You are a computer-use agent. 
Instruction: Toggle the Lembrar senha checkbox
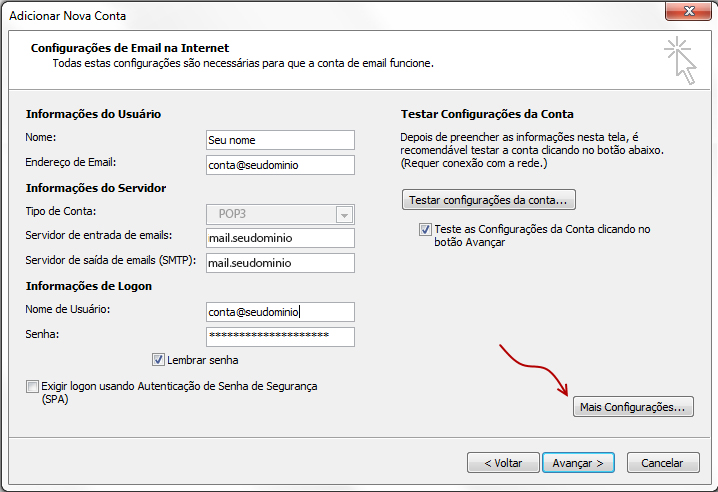(x=158, y=360)
